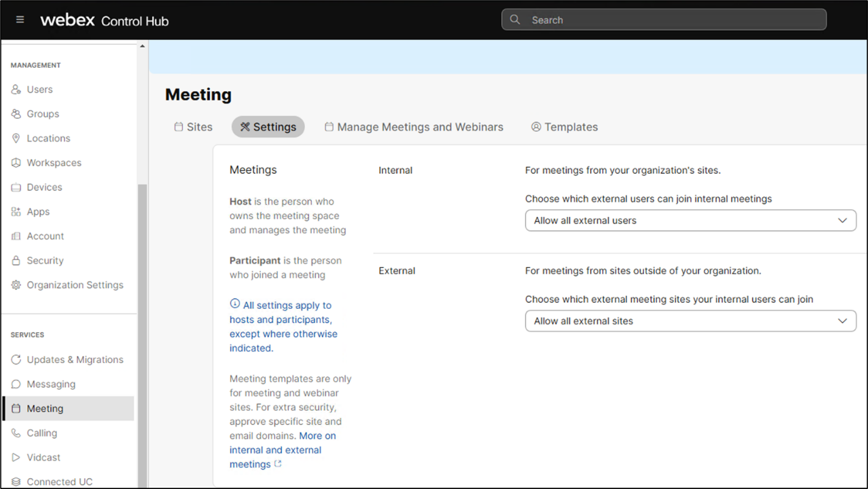Open Organization Settings gear icon

tap(16, 285)
